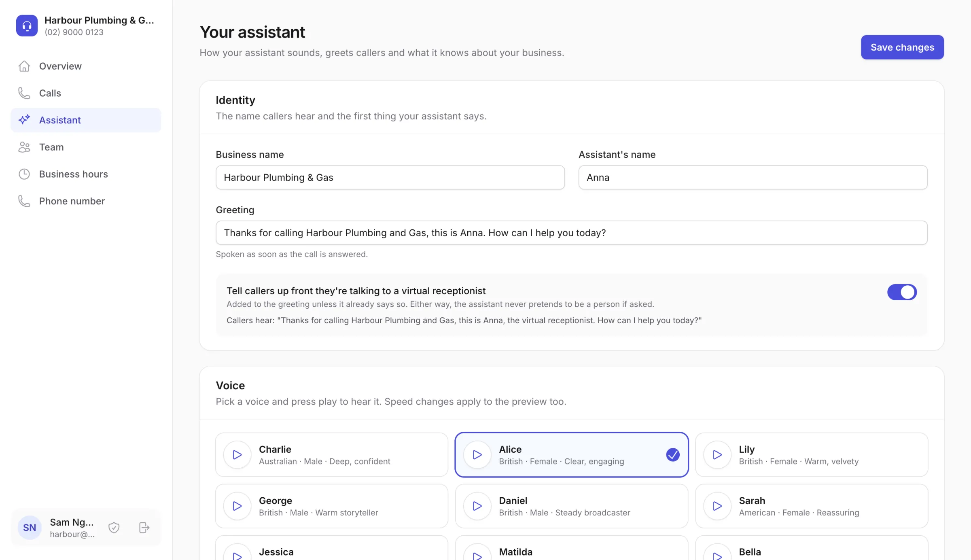Click the Greeting text field

572,233
